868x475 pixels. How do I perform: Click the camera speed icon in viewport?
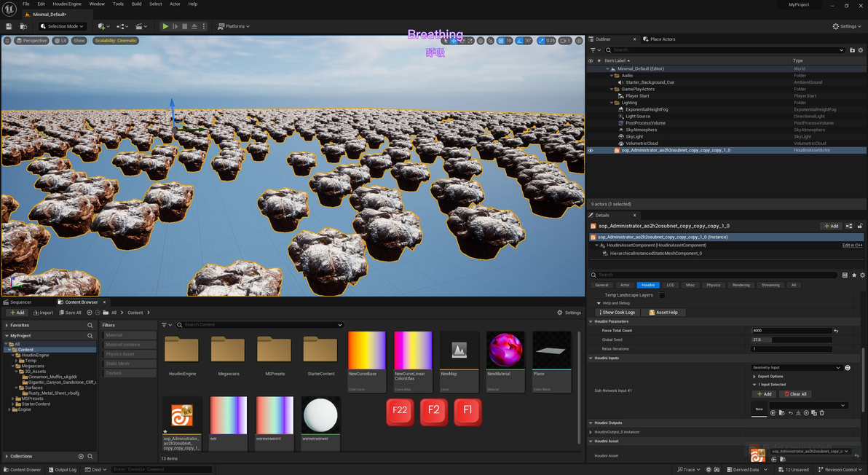pos(562,41)
